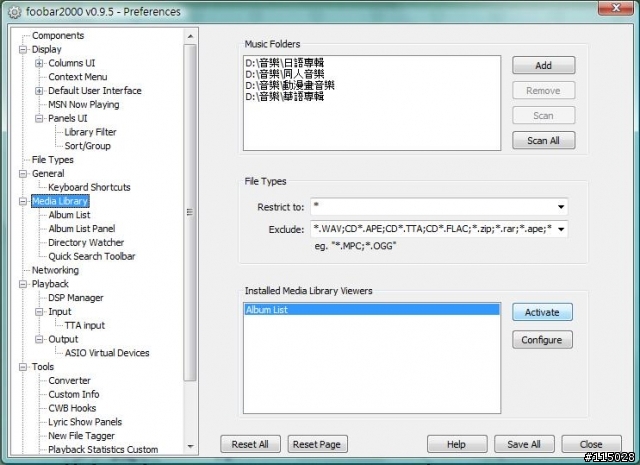Click the Configure button
The width and height of the screenshot is (640, 465).
(542, 340)
